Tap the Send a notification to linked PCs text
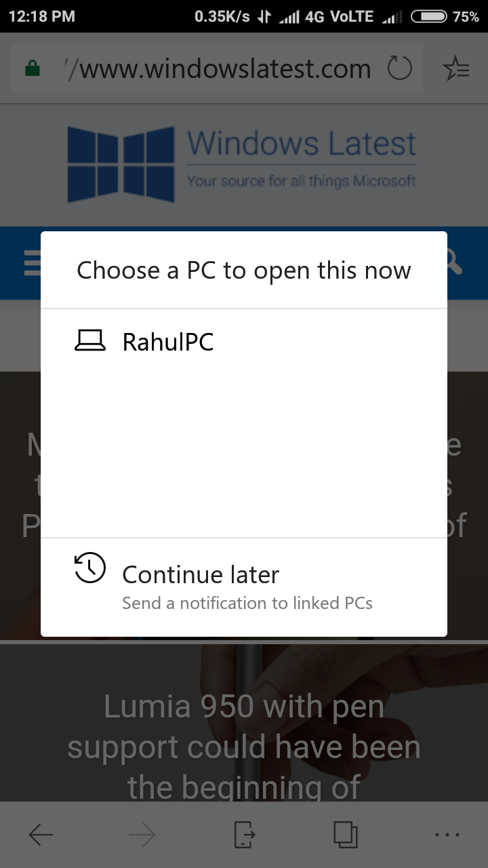The height and width of the screenshot is (868, 488). 247,603
